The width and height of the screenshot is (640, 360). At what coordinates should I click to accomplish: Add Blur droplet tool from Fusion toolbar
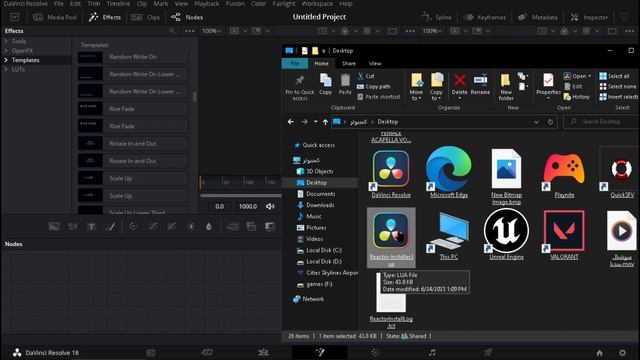tap(209, 227)
